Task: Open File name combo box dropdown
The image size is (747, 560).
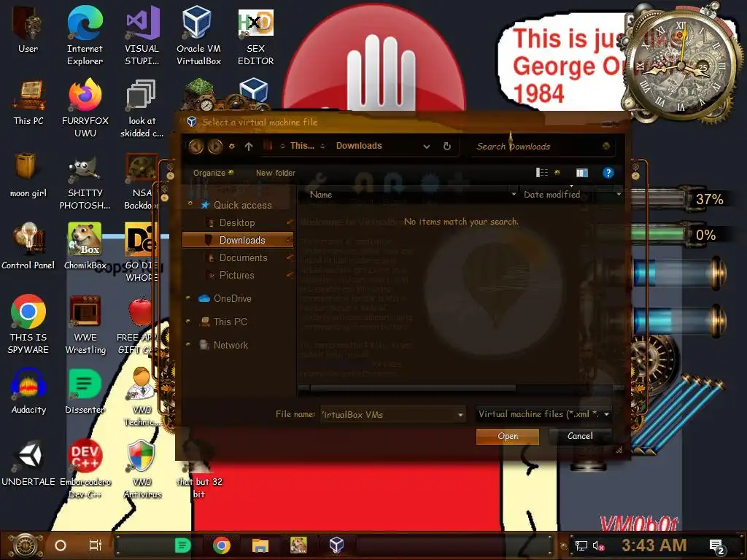Action: (x=460, y=415)
